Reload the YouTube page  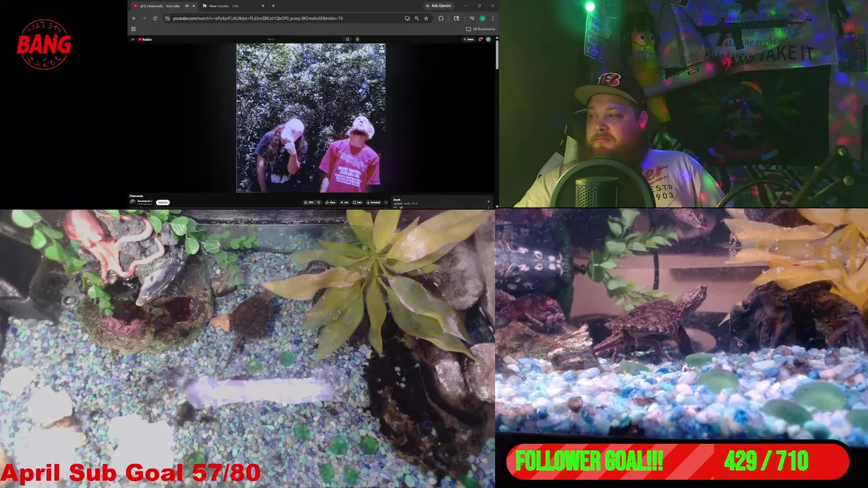155,18
